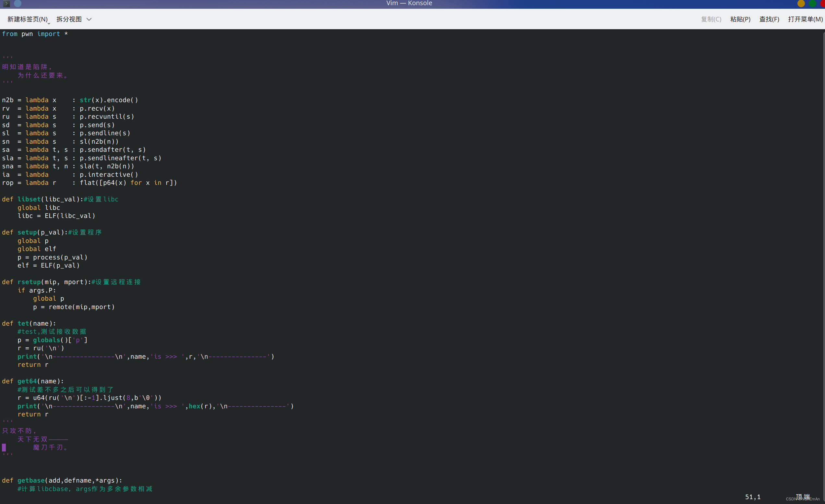Click the "p = globals()['p']" line

[53, 340]
